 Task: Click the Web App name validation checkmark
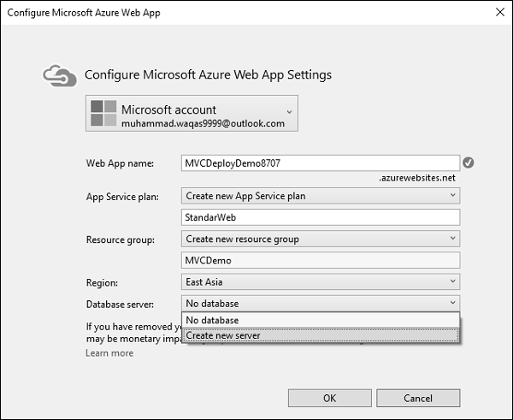pos(468,163)
